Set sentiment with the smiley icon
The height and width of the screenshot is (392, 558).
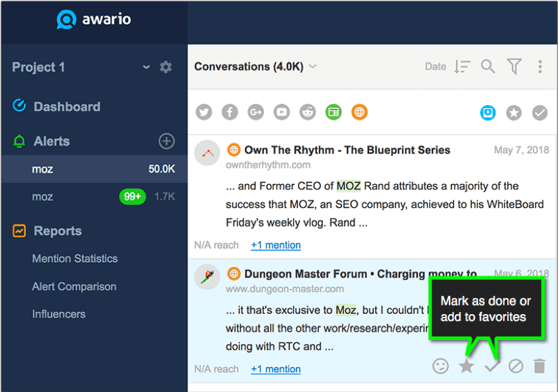(441, 366)
